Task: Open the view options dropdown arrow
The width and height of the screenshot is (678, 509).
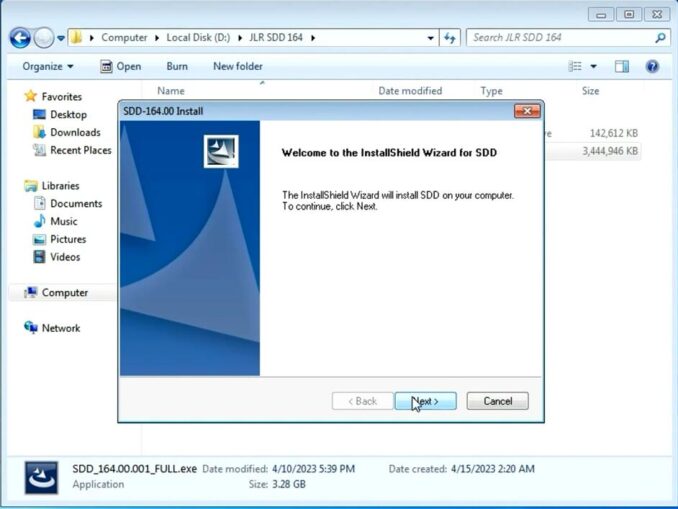Action: (594, 66)
